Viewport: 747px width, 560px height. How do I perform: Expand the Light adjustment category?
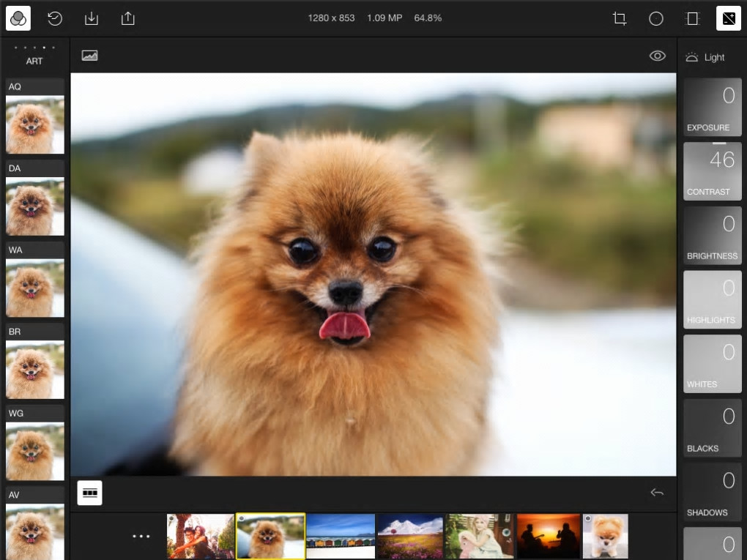[705, 58]
